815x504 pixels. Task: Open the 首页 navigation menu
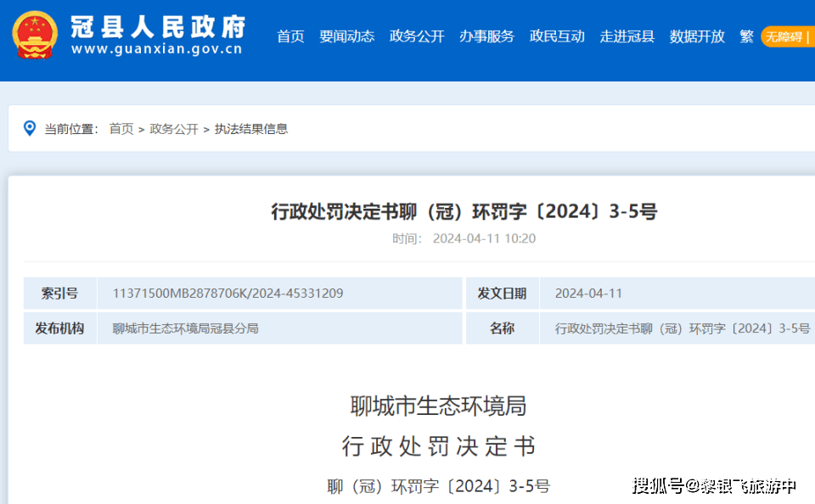click(x=290, y=36)
